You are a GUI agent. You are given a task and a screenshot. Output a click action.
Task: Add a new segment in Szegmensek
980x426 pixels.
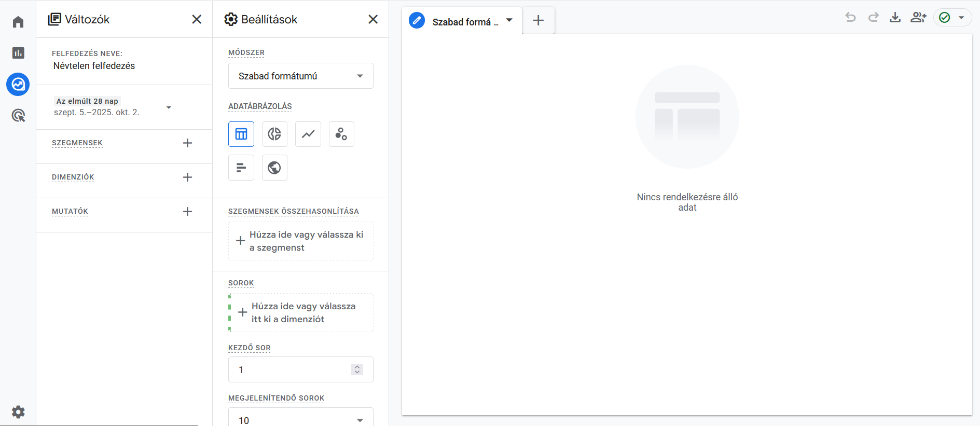[x=188, y=143]
